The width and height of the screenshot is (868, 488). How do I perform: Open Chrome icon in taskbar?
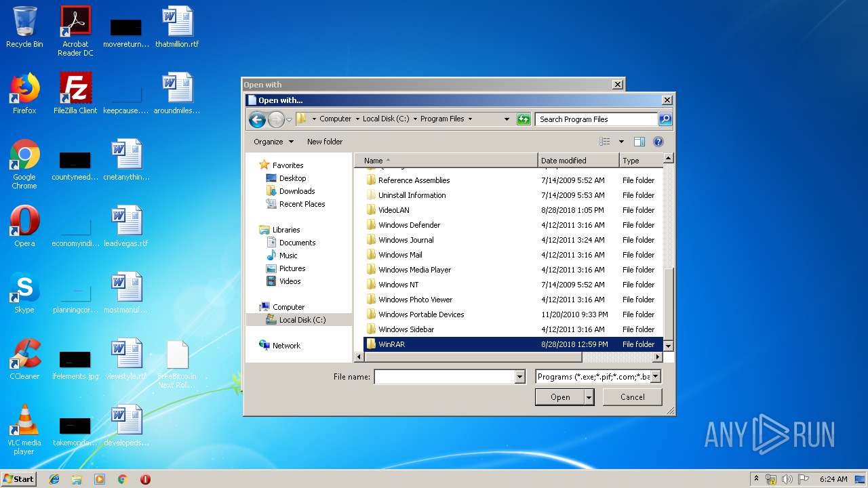(x=122, y=479)
